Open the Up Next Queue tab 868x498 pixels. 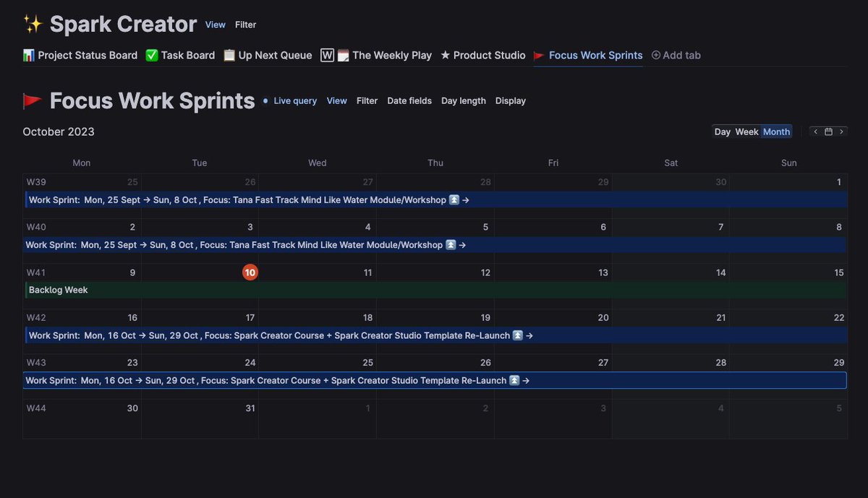268,55
